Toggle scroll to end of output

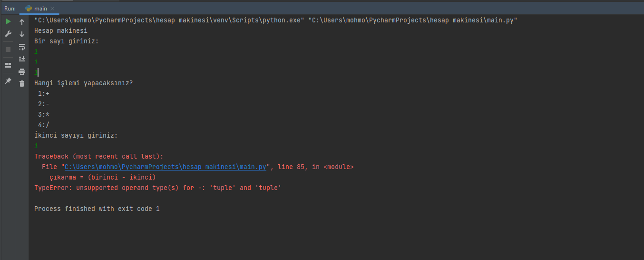(x=22, y=59)
